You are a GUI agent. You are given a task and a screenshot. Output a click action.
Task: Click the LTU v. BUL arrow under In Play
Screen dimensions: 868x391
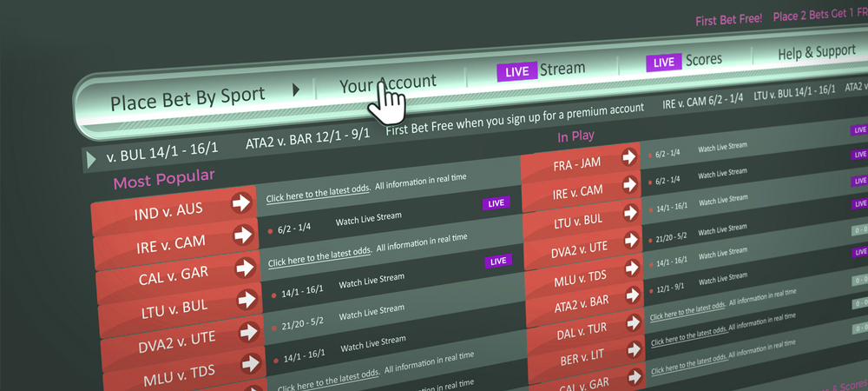pos(630,212)
